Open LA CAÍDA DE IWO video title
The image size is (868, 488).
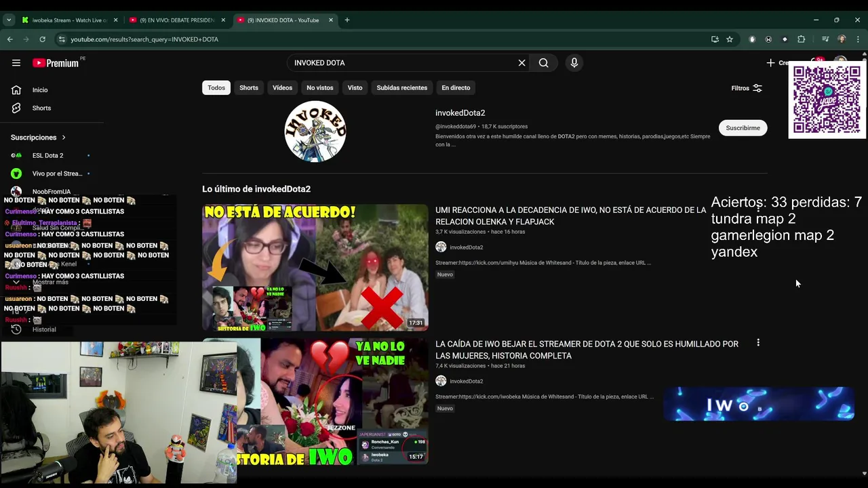587,350
